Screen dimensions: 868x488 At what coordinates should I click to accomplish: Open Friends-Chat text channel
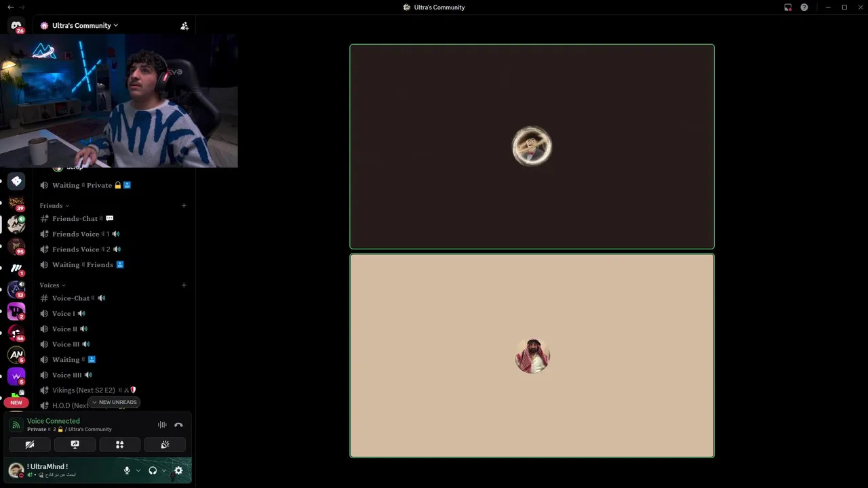click(113, 219)
